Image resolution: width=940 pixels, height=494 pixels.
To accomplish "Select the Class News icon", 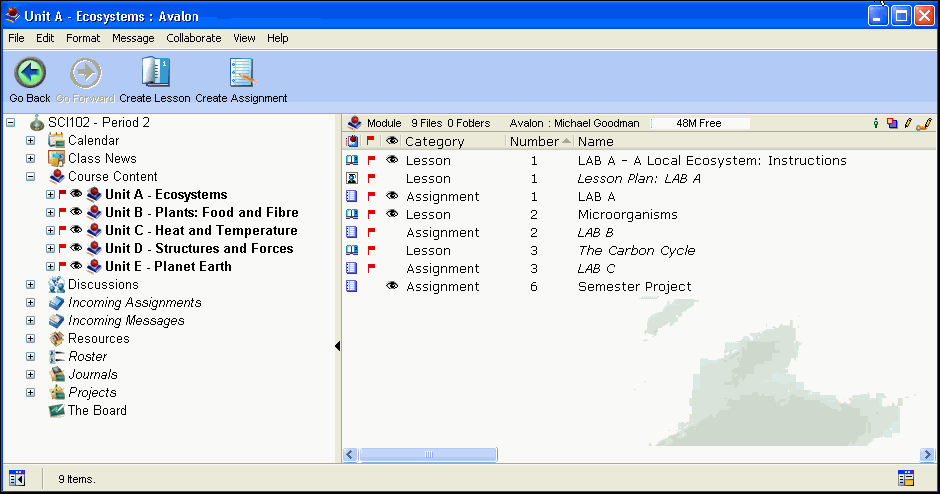I will click(56, 159).
